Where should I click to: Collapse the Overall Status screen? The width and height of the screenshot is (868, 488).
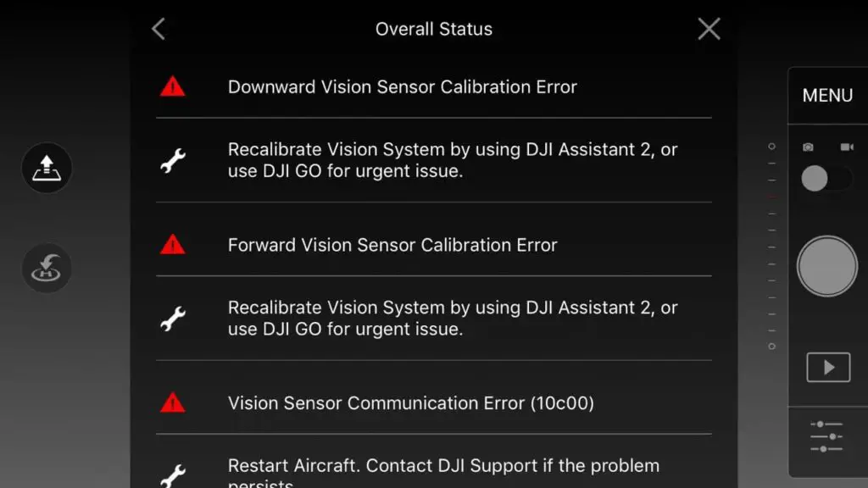pyautogui.click(x=709, y=28)
